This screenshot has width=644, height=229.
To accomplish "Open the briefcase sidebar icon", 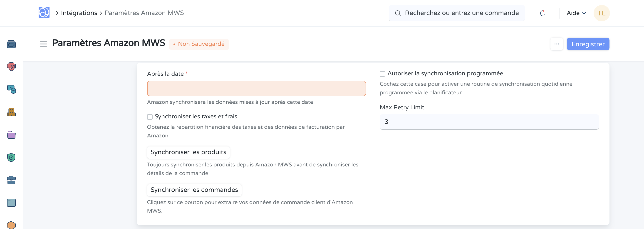I will pyautogui.click(x=11, y=180).
